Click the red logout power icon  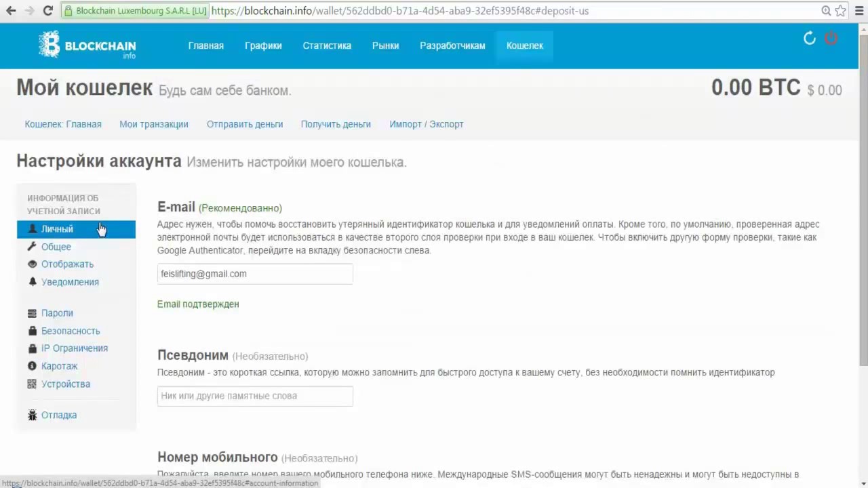coord(831,39)
